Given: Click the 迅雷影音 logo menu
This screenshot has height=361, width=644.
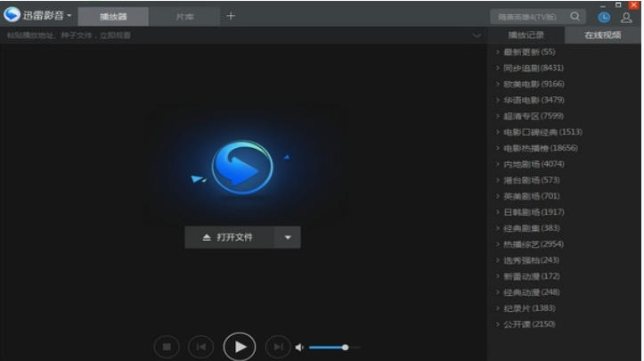Looking at the screenshot, I should click(37, 15).
